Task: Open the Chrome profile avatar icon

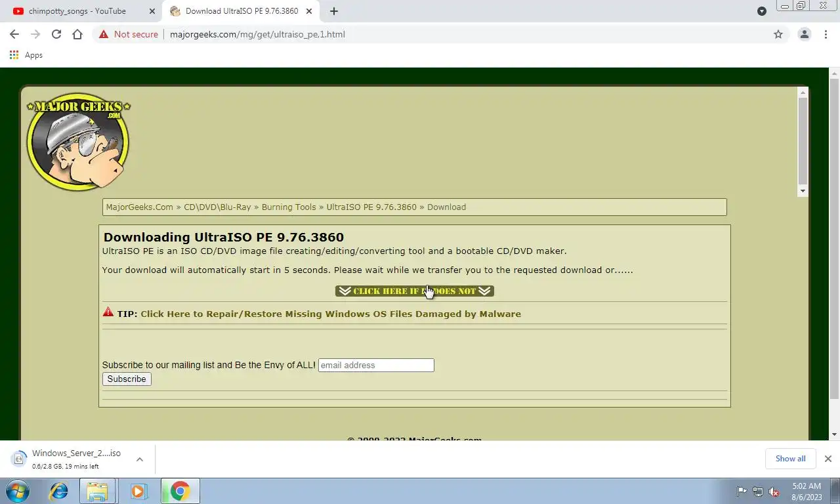Action: point(804,34)
